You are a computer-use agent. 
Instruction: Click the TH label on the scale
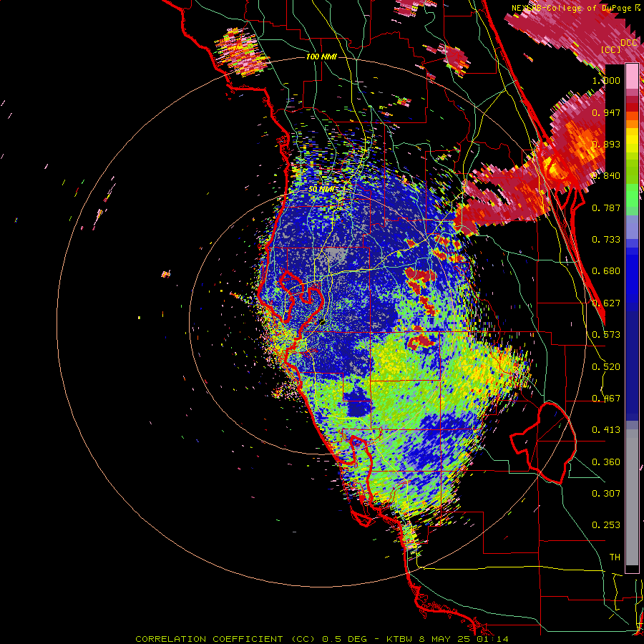click(615, 557)
